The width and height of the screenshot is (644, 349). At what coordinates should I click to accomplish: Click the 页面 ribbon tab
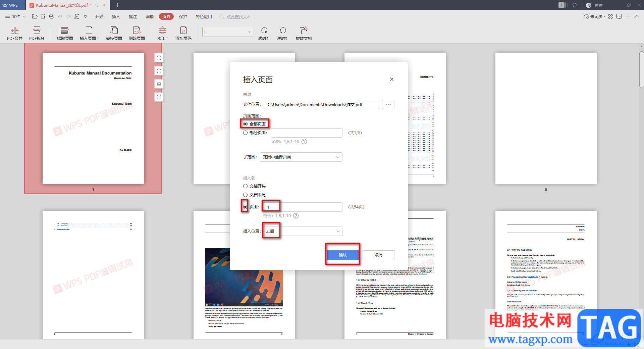166,17
